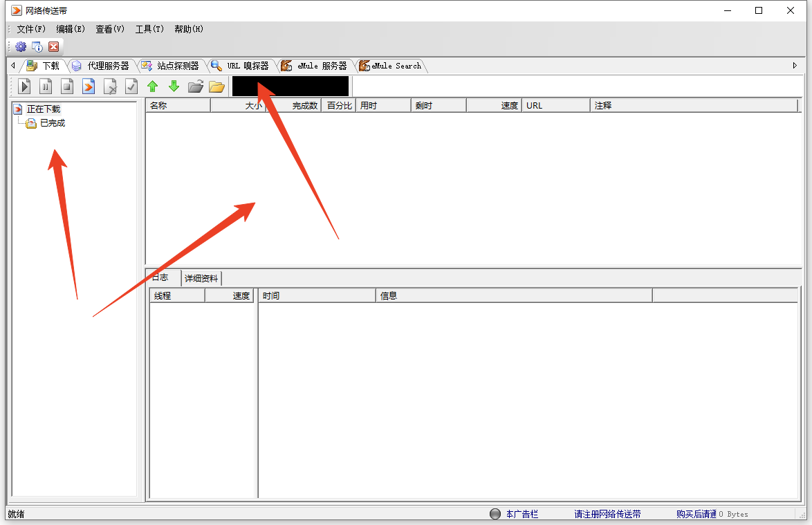Screen dimensions: 812x525
Task: Open the 工具(T) menu
Action: (x=149, y=29)
